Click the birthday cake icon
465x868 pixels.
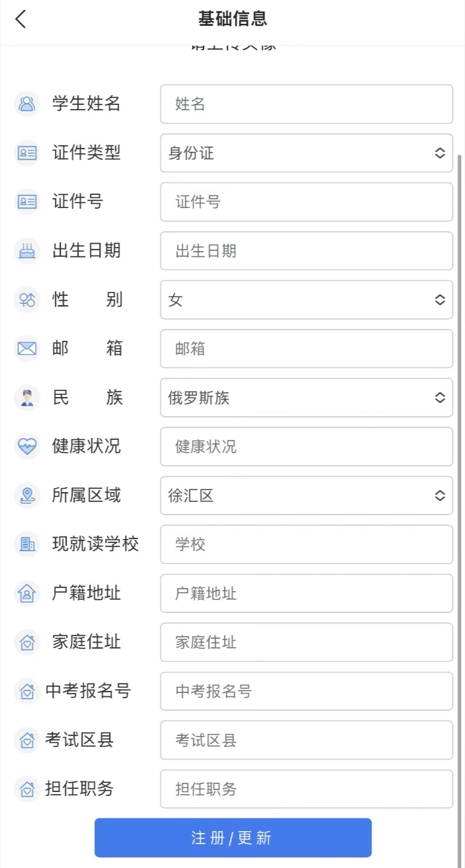pyautogui.click(x=27, y=251)
